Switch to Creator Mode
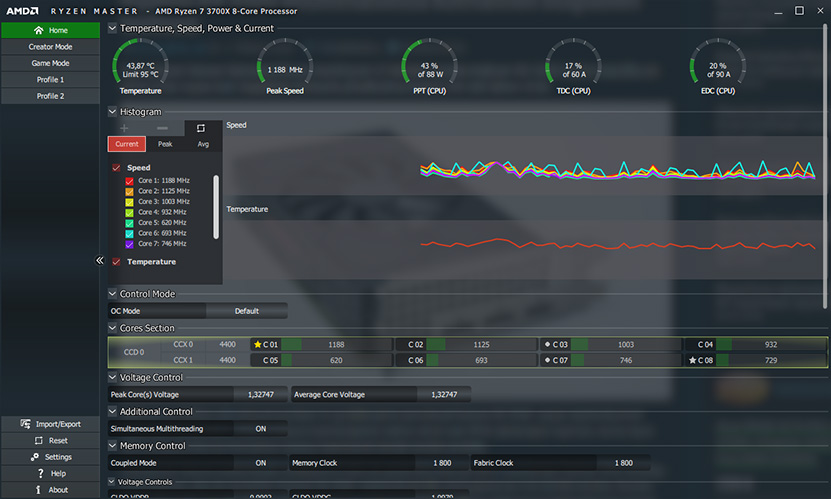This screenshot has height=499, width=831. coord(50,47)
